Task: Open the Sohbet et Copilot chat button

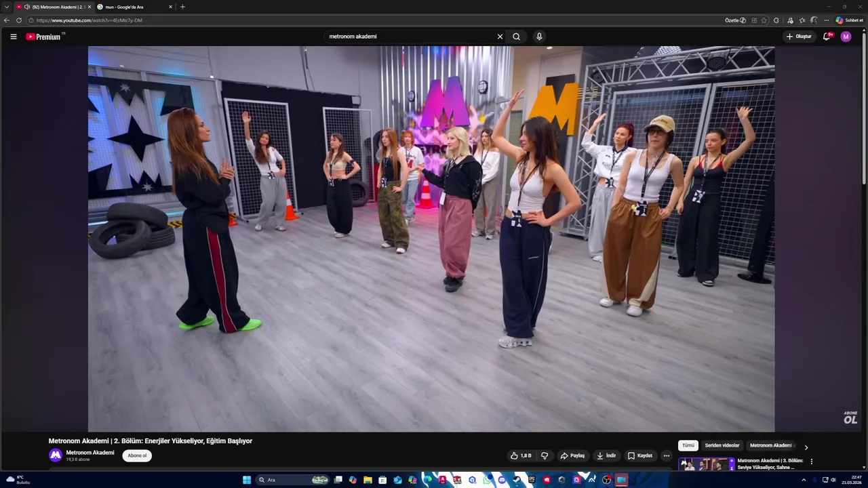Action: 849,20
